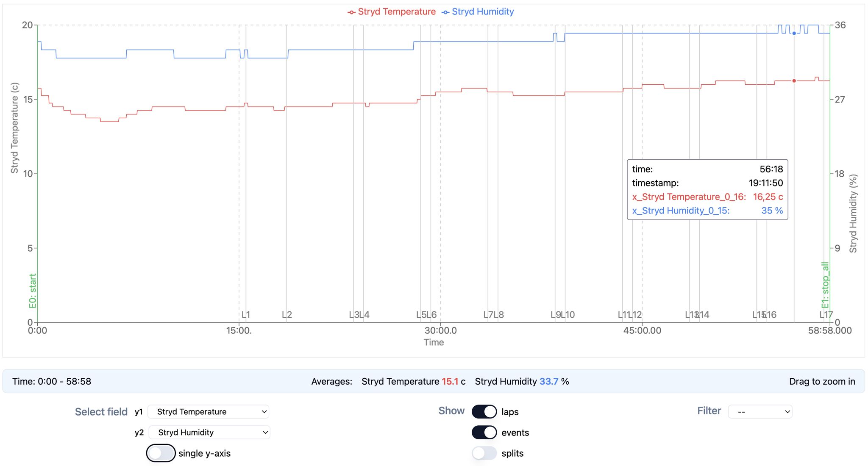Image resolution: width=868 pixels, height=466 pixels.
Task: Click the L8 lap marker label
Action: tap(499, 315)
